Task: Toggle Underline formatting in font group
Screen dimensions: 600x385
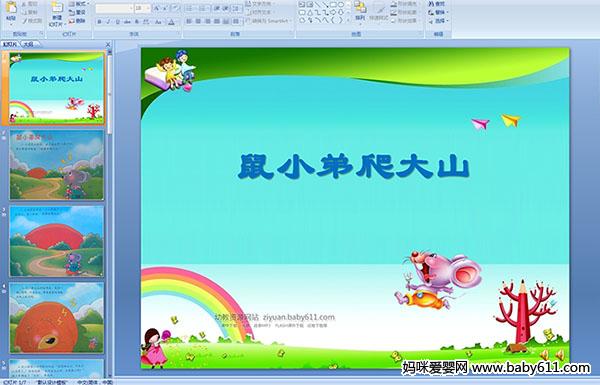Action: click(117, 22)
